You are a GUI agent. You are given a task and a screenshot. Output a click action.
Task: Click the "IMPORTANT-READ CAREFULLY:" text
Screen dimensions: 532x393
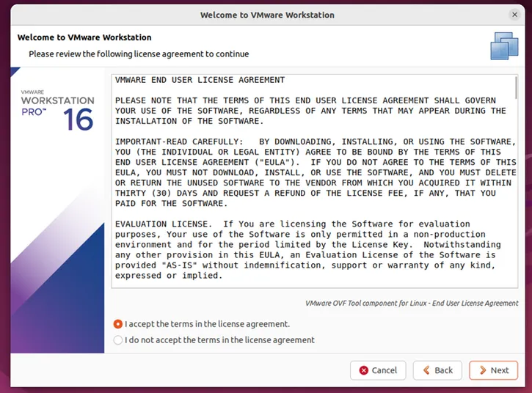(179, 142)
